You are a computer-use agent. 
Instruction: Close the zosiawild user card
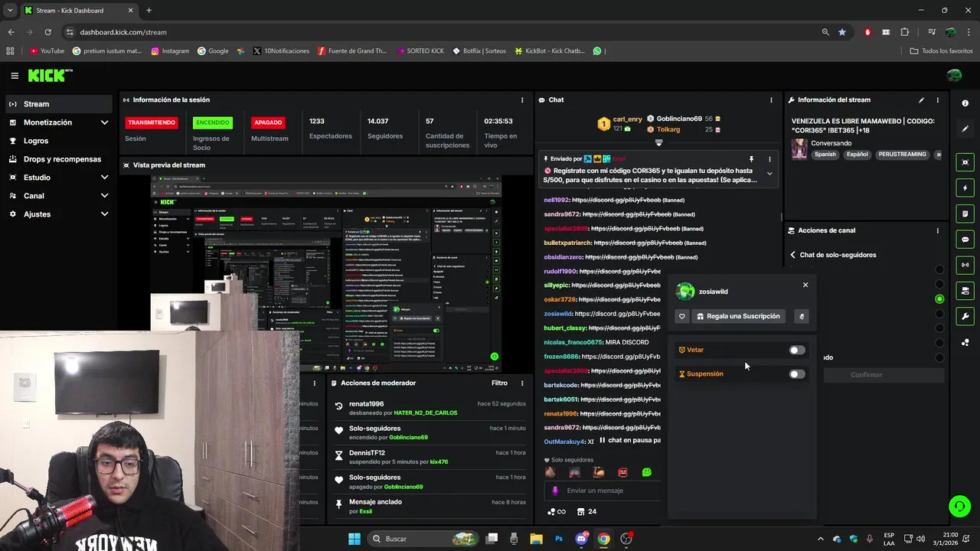805,285
